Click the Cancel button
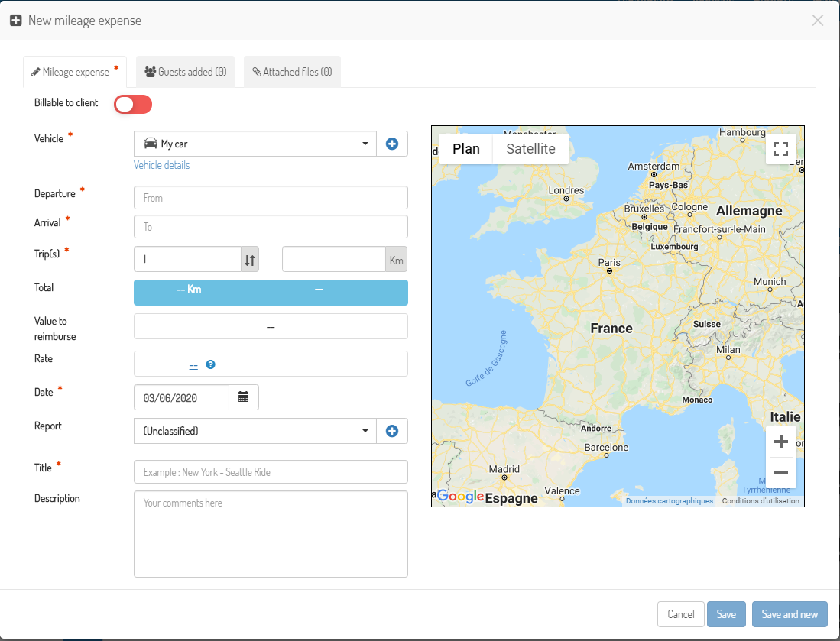 pyautogui.click(x=681, y=614)
